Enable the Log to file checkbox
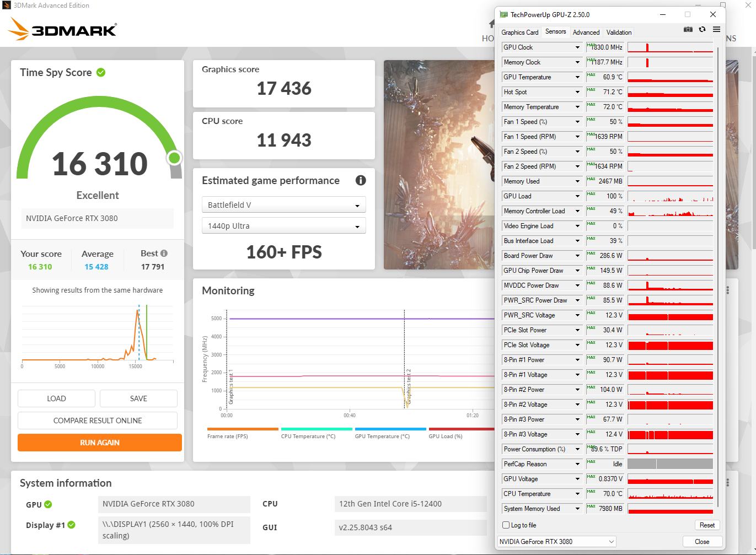 (506, 525)
